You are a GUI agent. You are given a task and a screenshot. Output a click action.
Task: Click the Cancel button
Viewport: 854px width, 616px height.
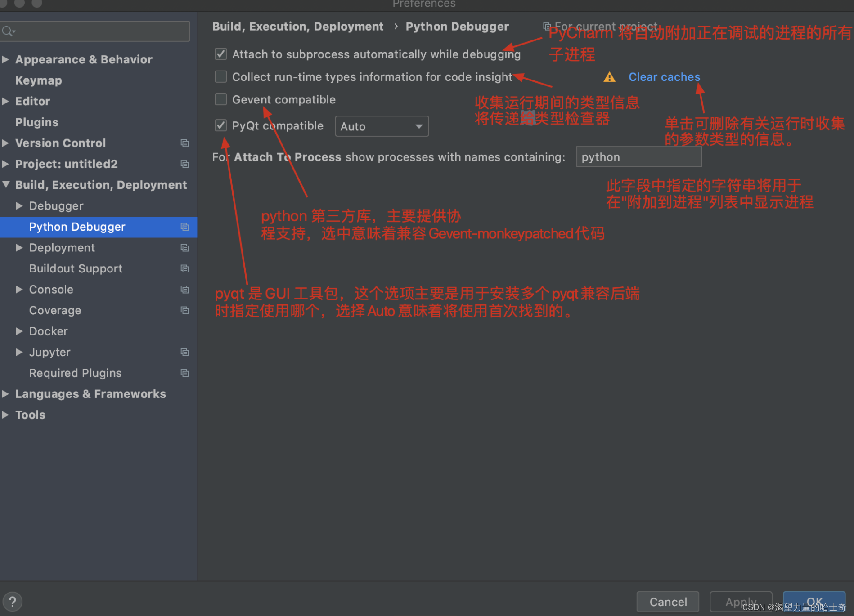click(x=668, y=602)
